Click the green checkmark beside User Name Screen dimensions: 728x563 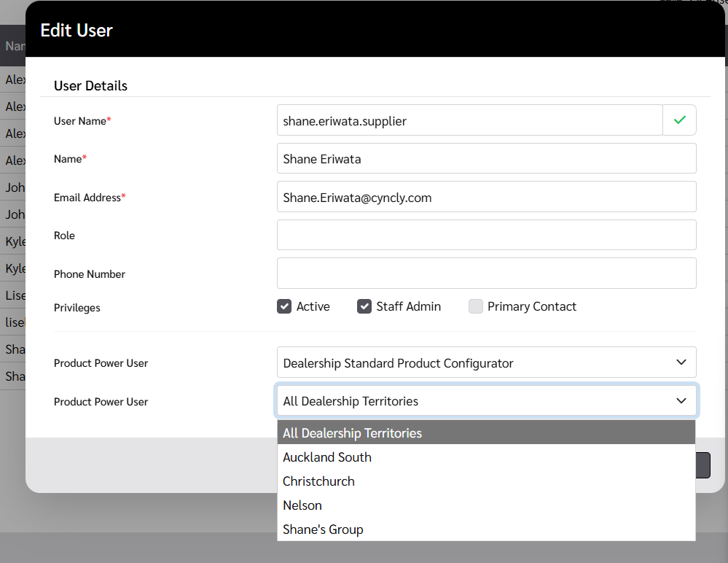(679, 120)
